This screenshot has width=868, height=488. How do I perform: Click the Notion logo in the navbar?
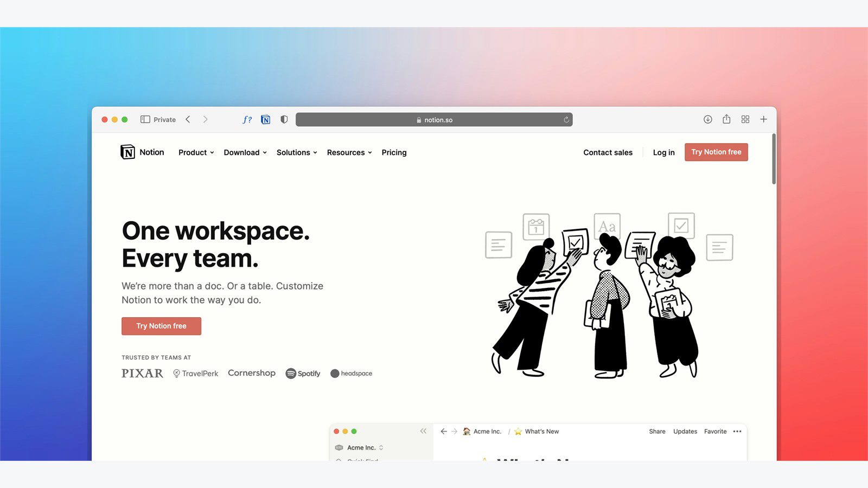tap(142, 152)
